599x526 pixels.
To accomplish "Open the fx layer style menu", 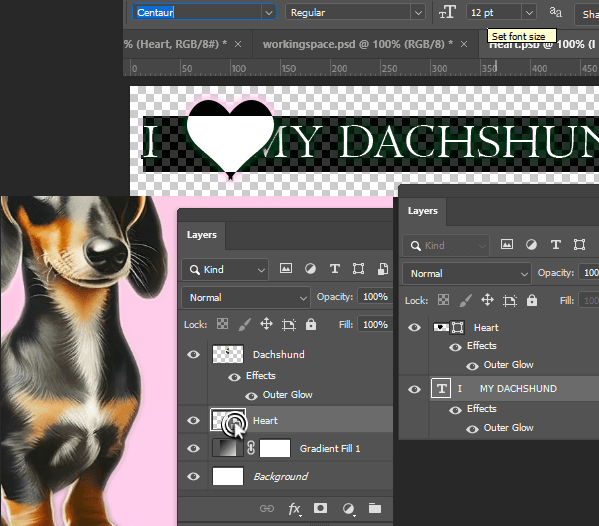I will click(x=294, y=509).
